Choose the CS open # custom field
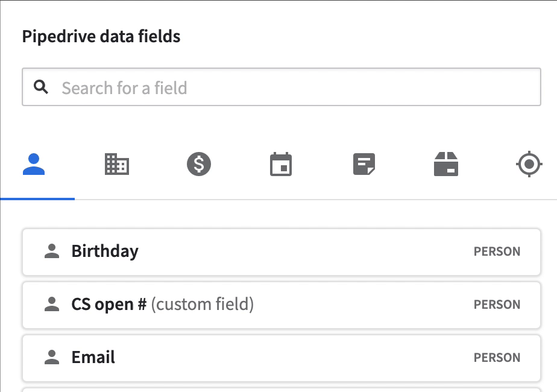 point(282,305)
